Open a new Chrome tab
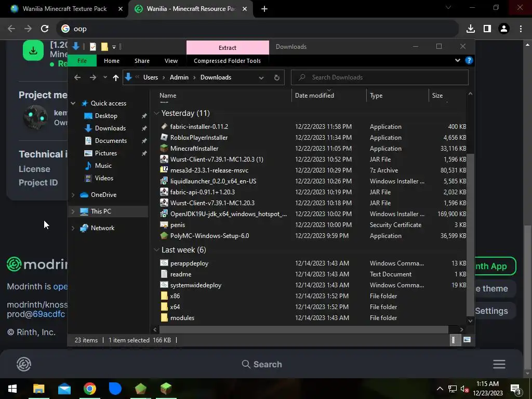This screenshot has height=399, width=532. click(264, 9)
